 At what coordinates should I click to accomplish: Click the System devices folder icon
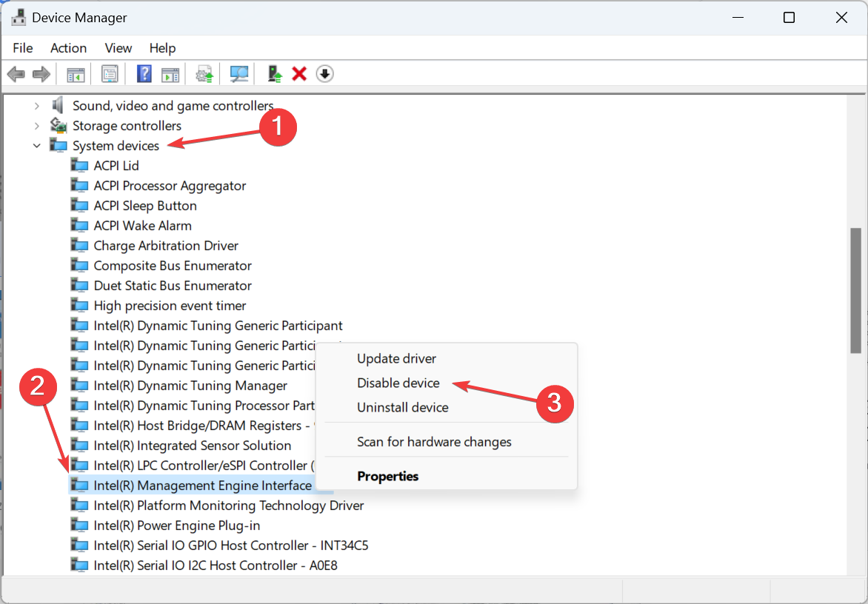pos(58,146)
